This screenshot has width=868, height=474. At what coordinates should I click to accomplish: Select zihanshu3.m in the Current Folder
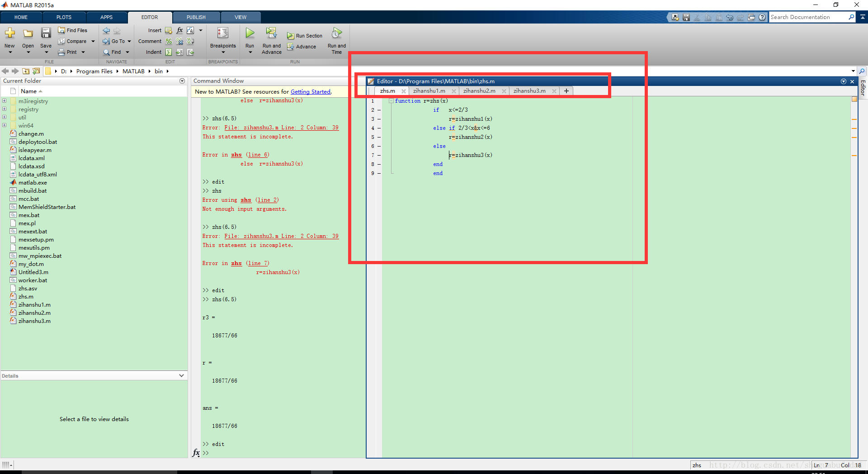[x=34, y=321]
